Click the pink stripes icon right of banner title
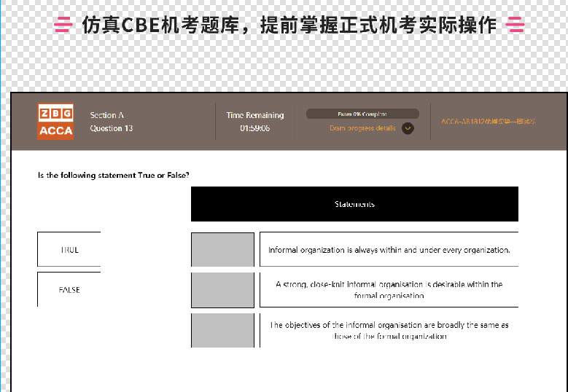568x392 pixels. (x=516, y=26)
